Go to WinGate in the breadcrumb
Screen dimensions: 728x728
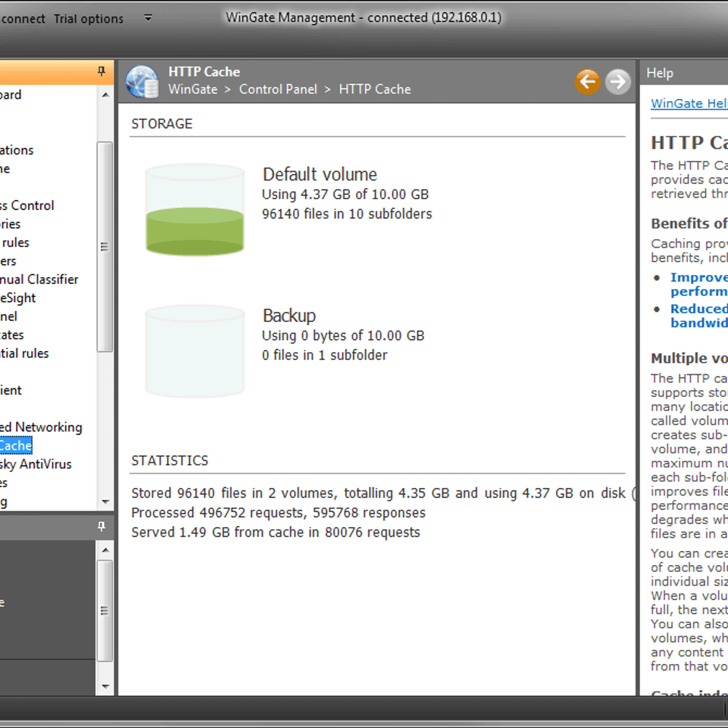[193, 89]
